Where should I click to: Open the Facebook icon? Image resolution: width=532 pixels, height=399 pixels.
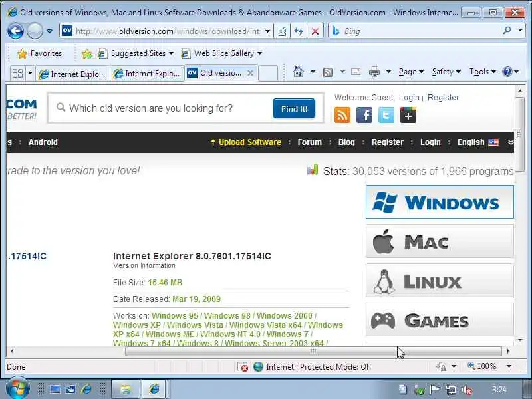pyautogui.click(x=364, y=115)
